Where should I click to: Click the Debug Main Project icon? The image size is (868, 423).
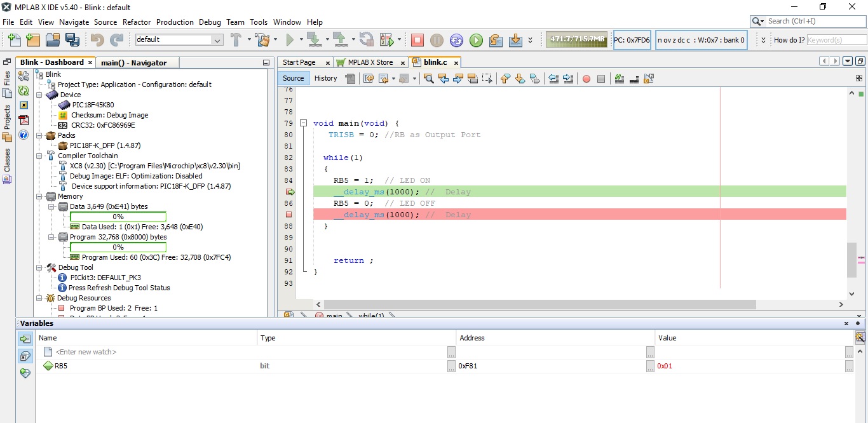(x=386, y=40)
